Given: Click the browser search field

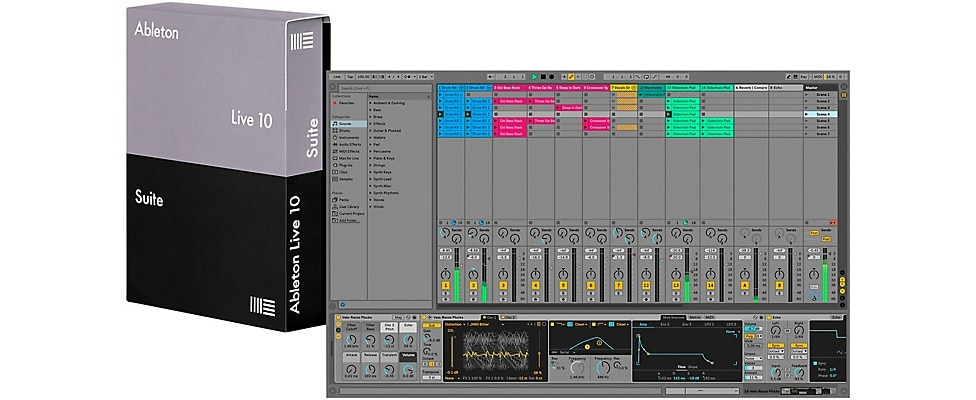Looking at the screenshot, I should pyautogui.click(x=385, y=88).
